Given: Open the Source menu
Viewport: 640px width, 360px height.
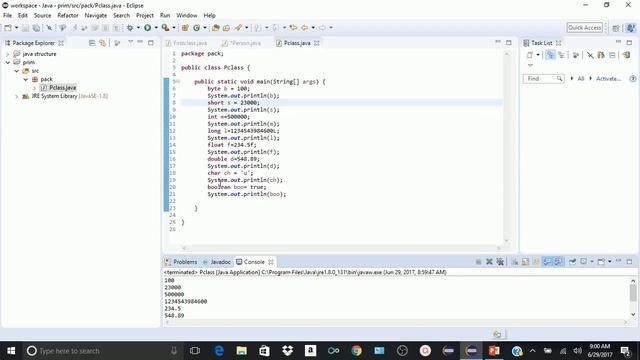Looking at the screenshot, I should point(42,16).
